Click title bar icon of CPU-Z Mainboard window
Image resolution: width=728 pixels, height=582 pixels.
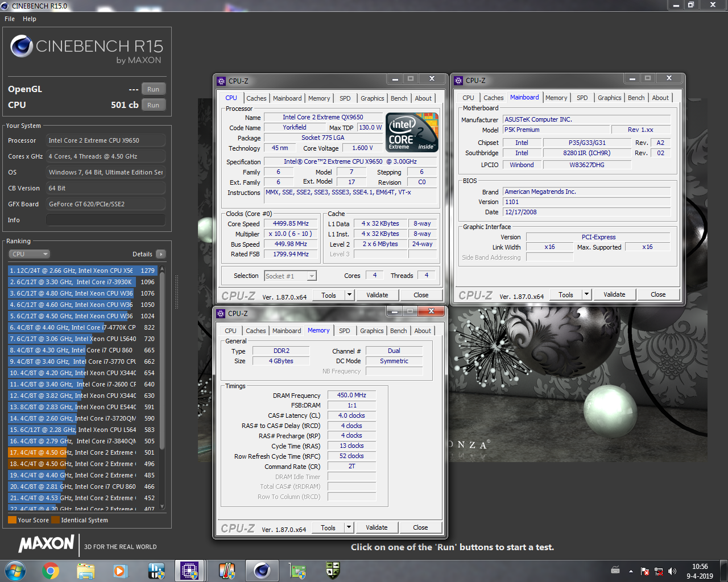pyautogui.click(x=458, y=80)
